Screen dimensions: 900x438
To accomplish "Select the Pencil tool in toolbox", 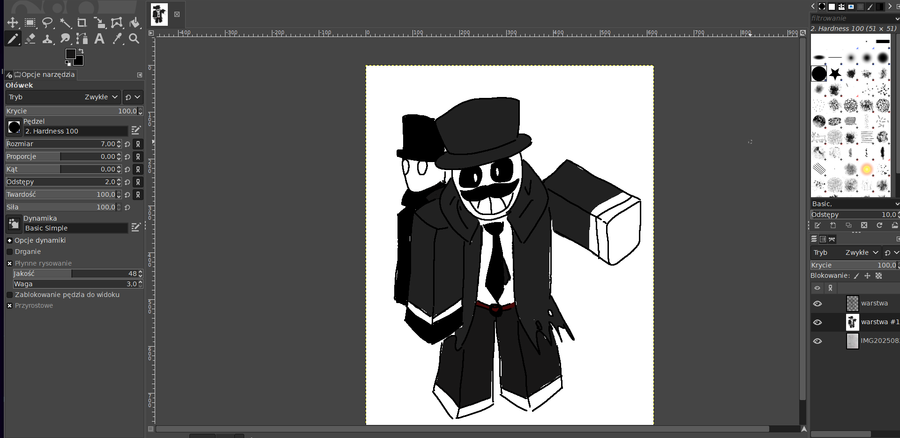I will 13,39.
